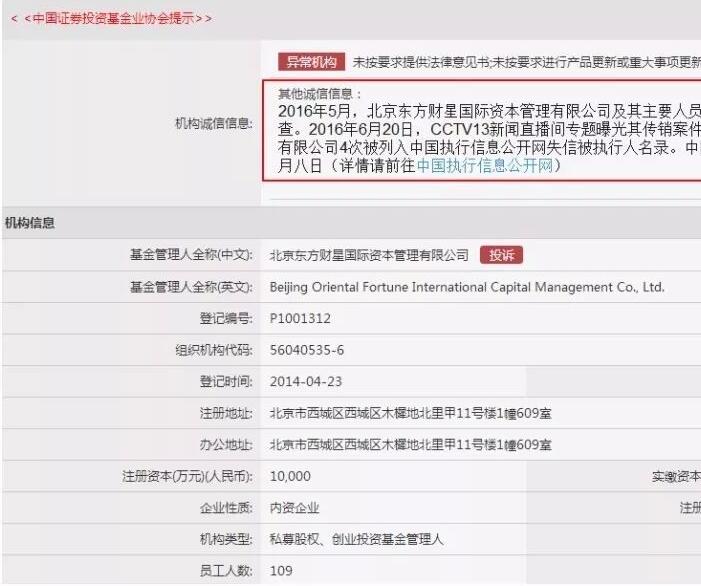Click the organization code 56040535-6

(307, 351)
